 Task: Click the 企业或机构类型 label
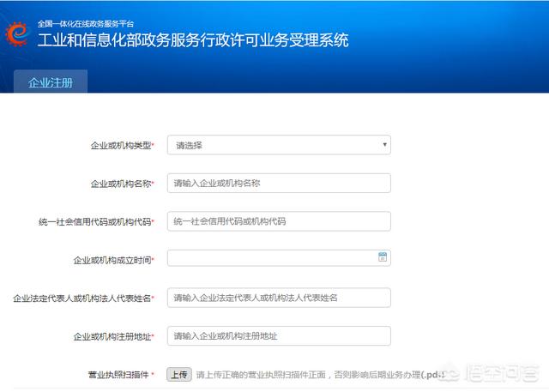click(121, 145)
